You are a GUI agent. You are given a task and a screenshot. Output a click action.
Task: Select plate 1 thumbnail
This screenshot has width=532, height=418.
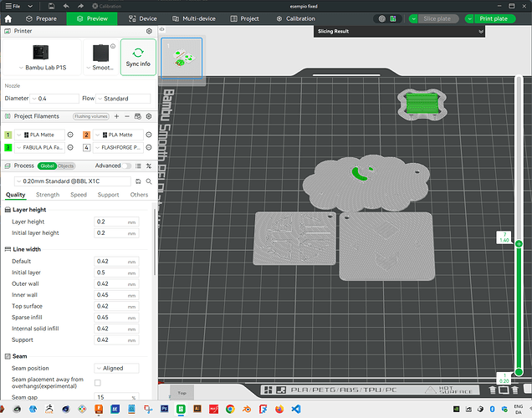(182, 59)
